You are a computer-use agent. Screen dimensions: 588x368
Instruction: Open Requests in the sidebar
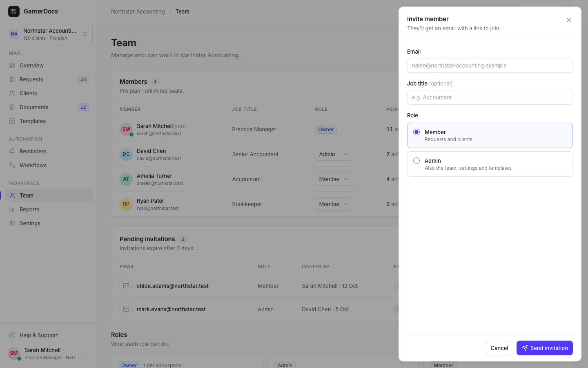(x=49, y=79)
